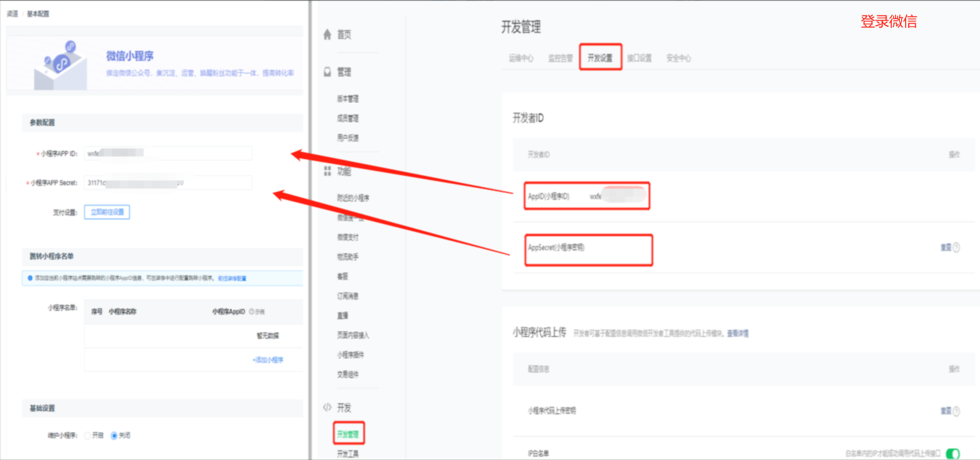This screenshot has height=460, width=980.
Task: Click the 小程序代码上传 section heading
Action: (x=539, y=332)
